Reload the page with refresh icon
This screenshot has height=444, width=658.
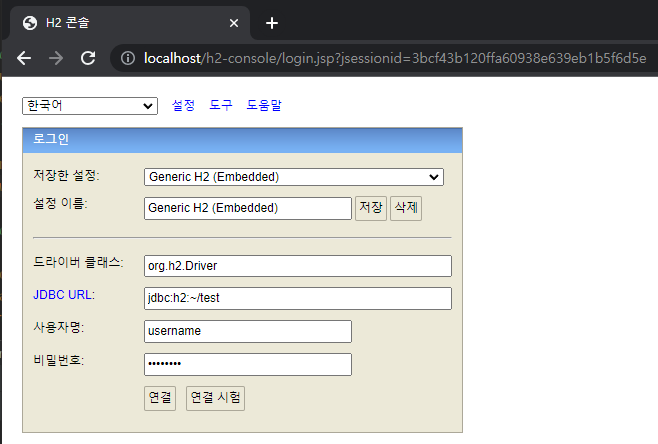click(88, 58)
